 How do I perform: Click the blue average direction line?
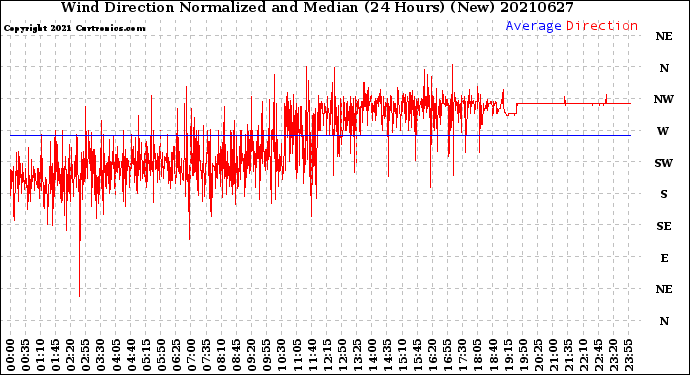coord(320,136)
